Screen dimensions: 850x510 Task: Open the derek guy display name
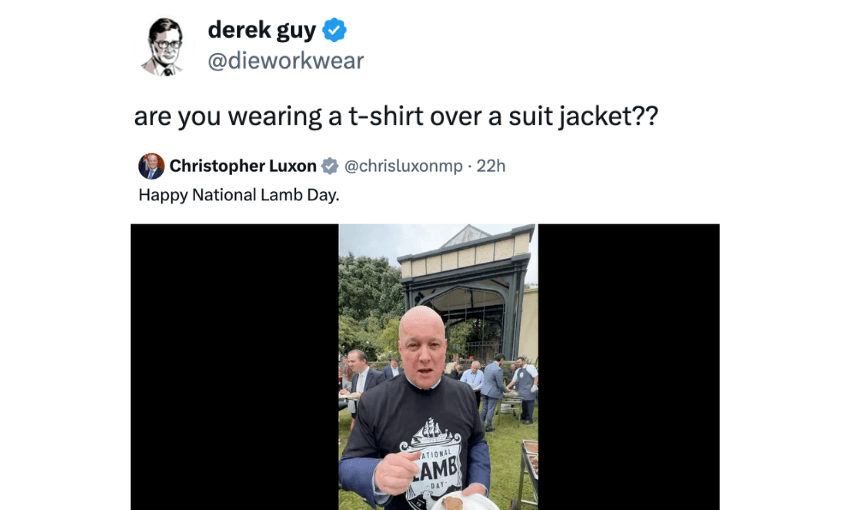coord(262,30)
